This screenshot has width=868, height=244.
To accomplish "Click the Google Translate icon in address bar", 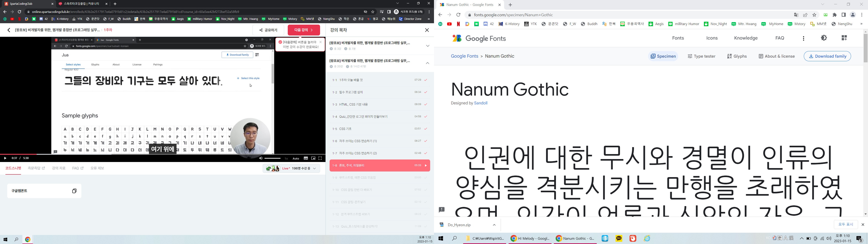I will coord(796,15).
